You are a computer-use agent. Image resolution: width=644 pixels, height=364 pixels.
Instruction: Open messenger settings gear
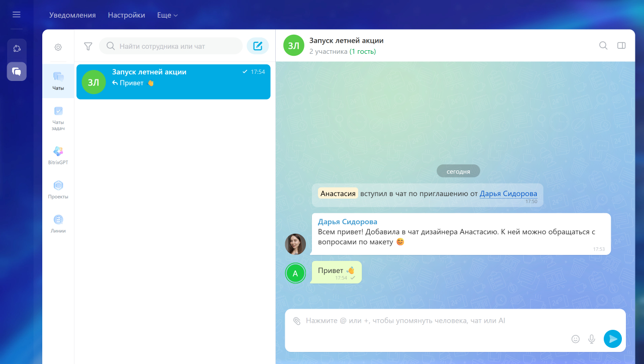pos(58,47)
